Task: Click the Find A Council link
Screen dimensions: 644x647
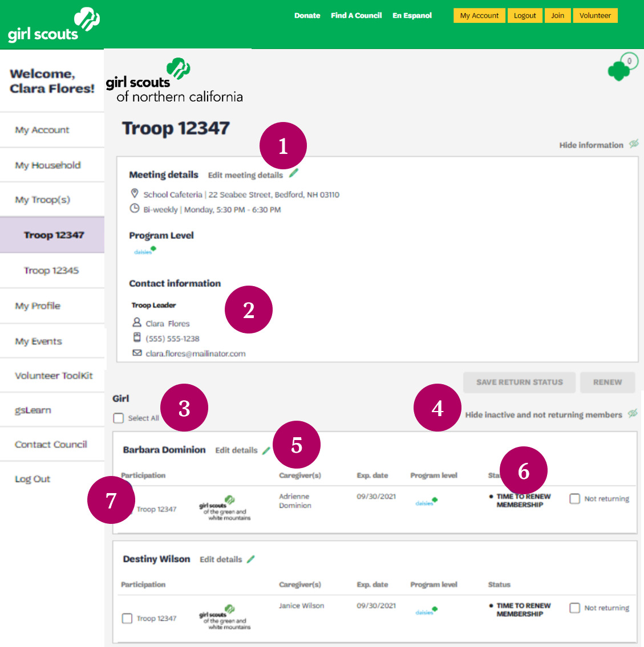Action: (357, 16)
